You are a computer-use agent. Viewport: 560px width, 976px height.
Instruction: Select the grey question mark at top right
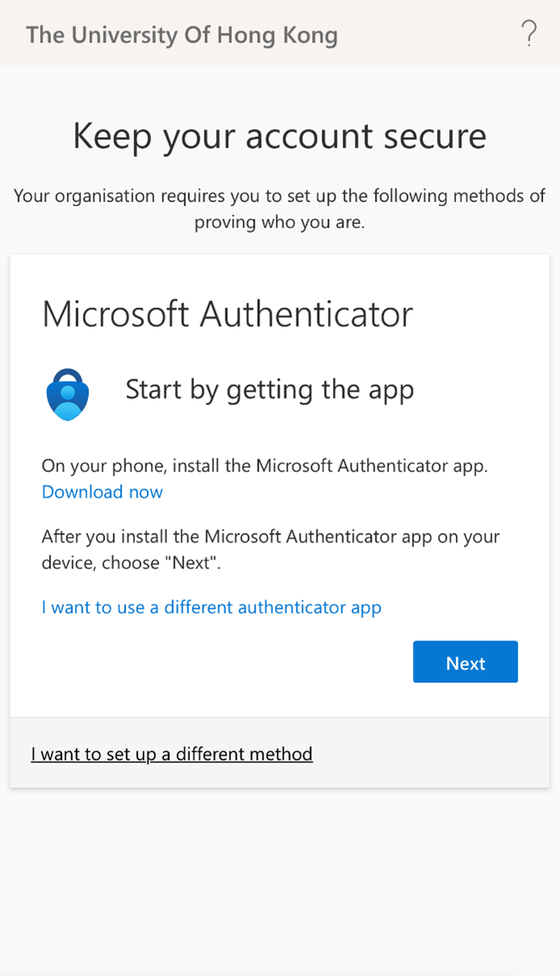pyautogui.click(x=529, y=34)
